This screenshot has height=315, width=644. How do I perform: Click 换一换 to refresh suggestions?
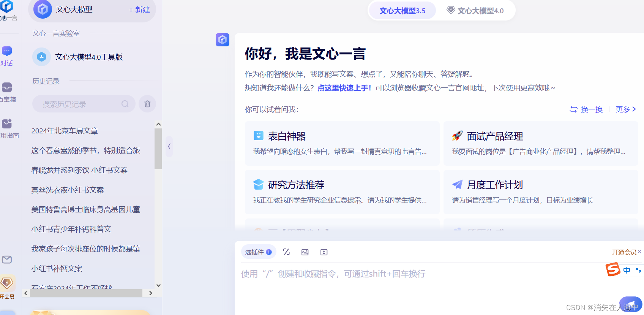(592, 109)
